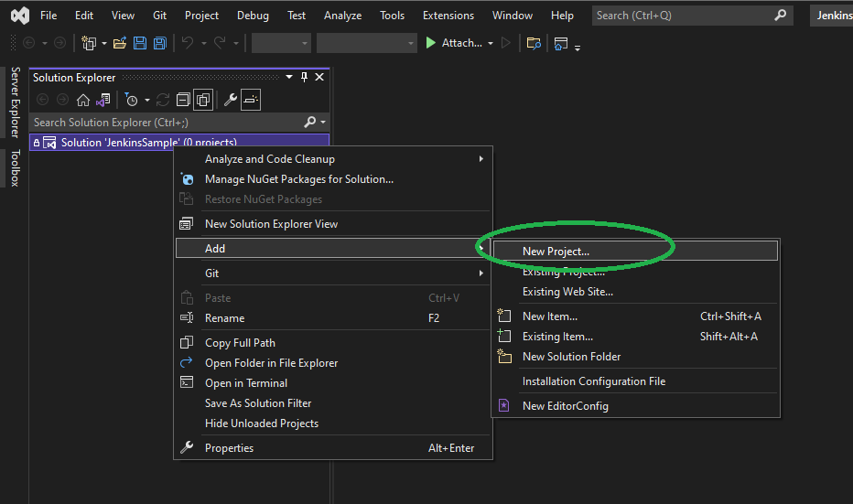The height and width of the screenshot is (504, 853).
Task: Click the Visual Studio logo icon
Action: tap(19, 16)
